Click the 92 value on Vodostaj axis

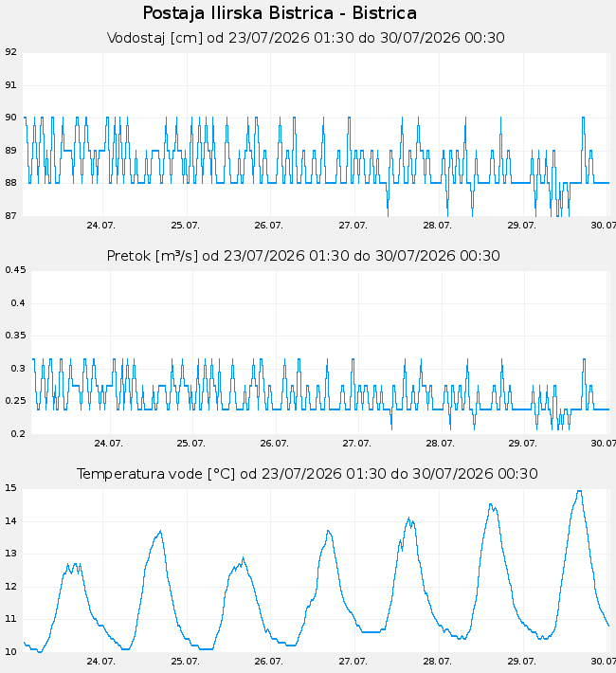coord(11,52)
